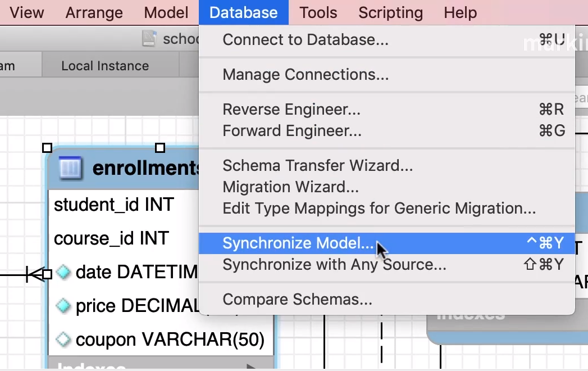The image size is (588, 371).
Task: Click the hollow diamond icon beside coupon
Action: coord(64,340)
